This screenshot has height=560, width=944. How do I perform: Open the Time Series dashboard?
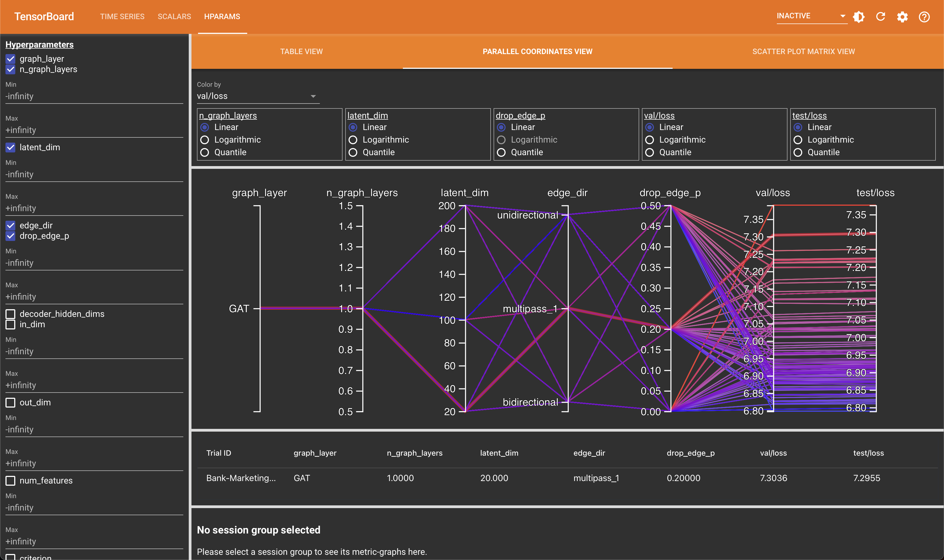122,17
